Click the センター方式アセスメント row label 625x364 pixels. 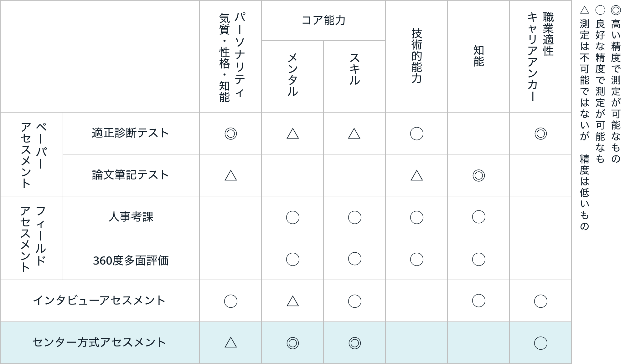pyautogui.click(x=100, y=343)
